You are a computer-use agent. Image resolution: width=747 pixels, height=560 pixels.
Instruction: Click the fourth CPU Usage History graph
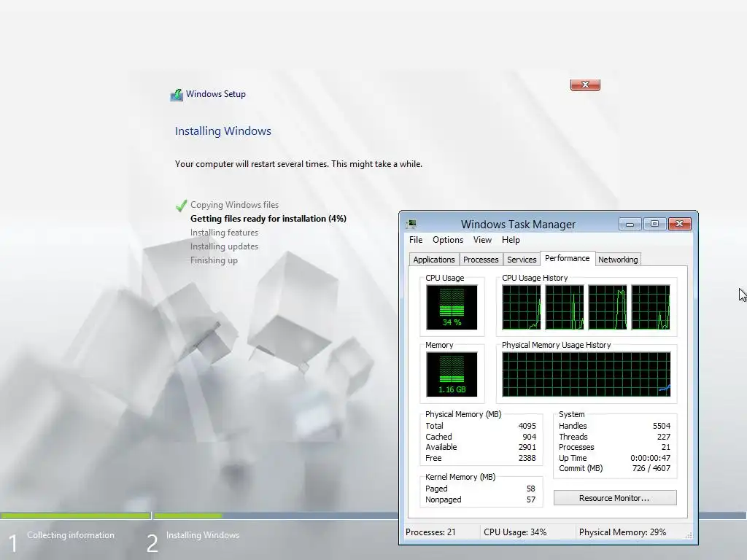tap(651, 307)
